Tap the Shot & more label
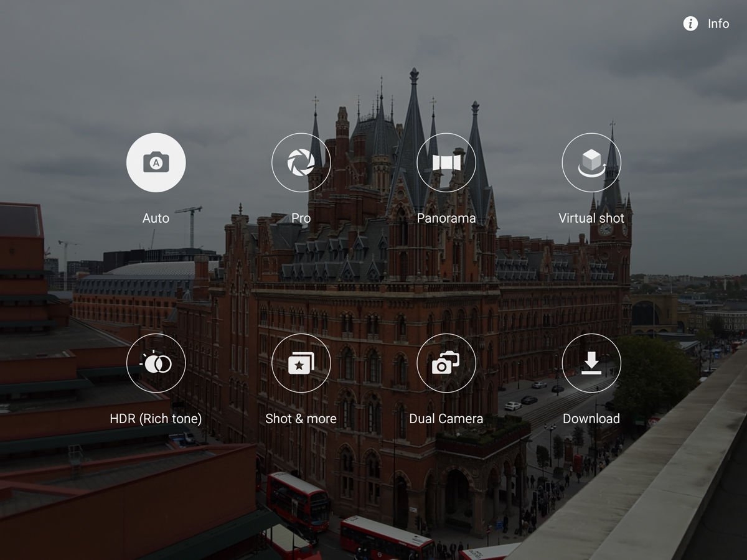Image resolution: width=747 pixels, height=560 pixels. tap(301, 419)
